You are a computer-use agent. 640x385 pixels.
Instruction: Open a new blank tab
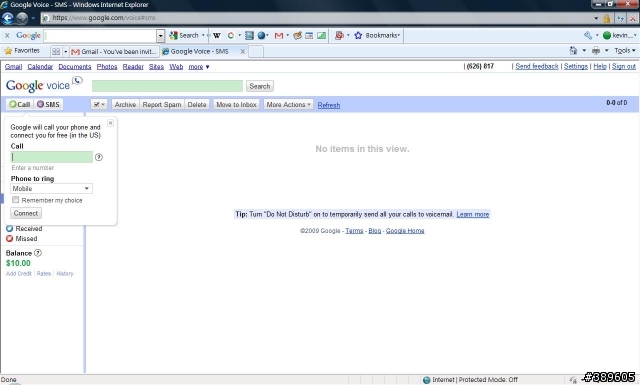(x=256, y=51)
